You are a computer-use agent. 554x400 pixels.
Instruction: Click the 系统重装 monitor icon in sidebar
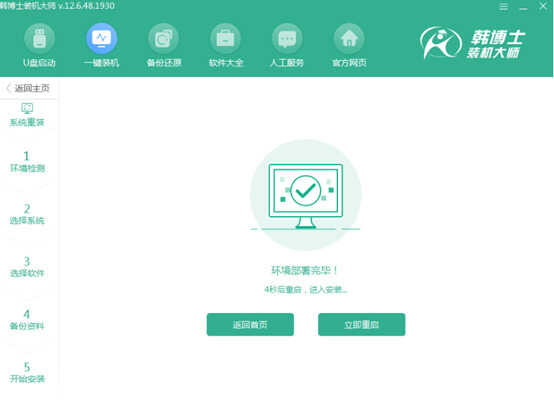point(27,108)
